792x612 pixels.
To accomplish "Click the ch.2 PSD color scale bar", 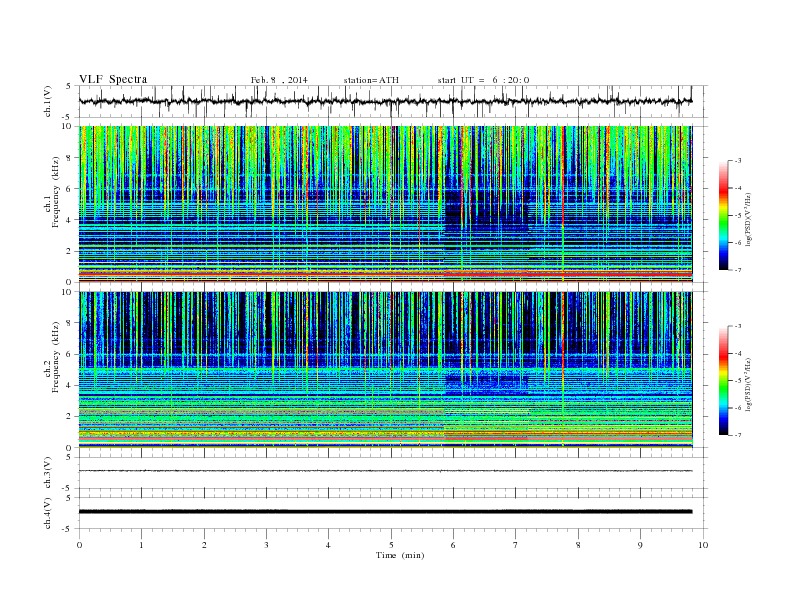I will point(723,380).
